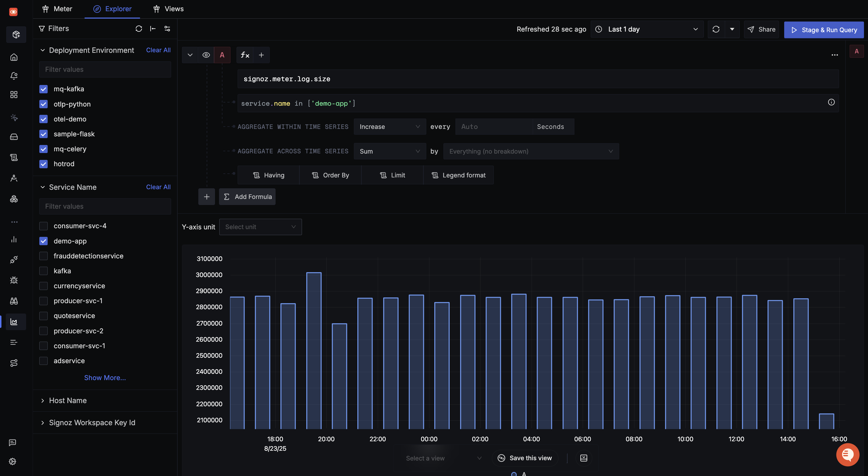The height and width of the screenshot is (476, 868).
Task: Click the short bar near 16:00
Action: click(x=827, y=421)
